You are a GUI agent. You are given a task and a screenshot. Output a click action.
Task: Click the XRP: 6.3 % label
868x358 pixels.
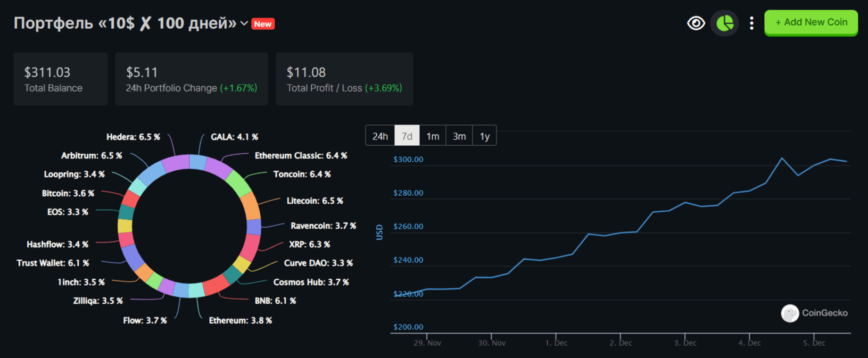[x=309, y=244]
